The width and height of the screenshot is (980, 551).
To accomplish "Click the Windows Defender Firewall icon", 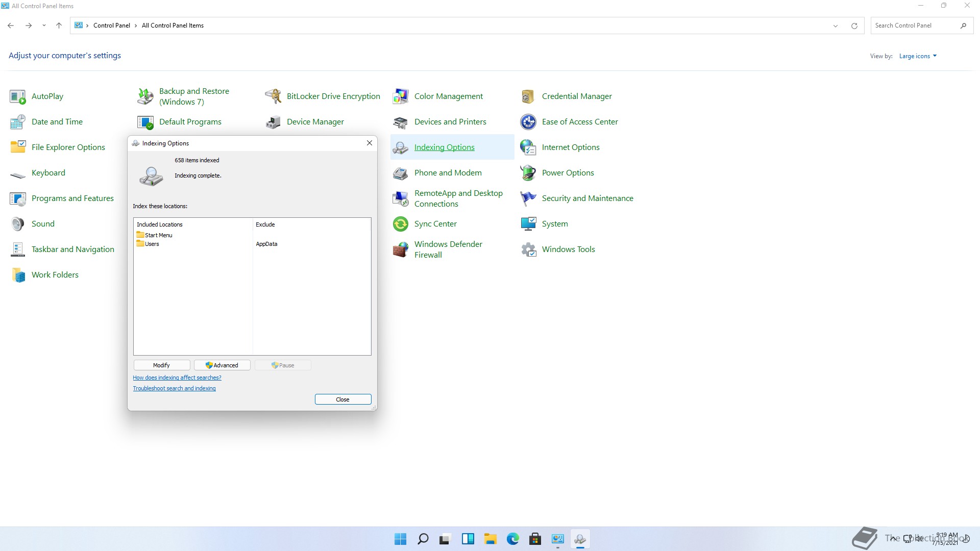I will [x=401, y=249].
